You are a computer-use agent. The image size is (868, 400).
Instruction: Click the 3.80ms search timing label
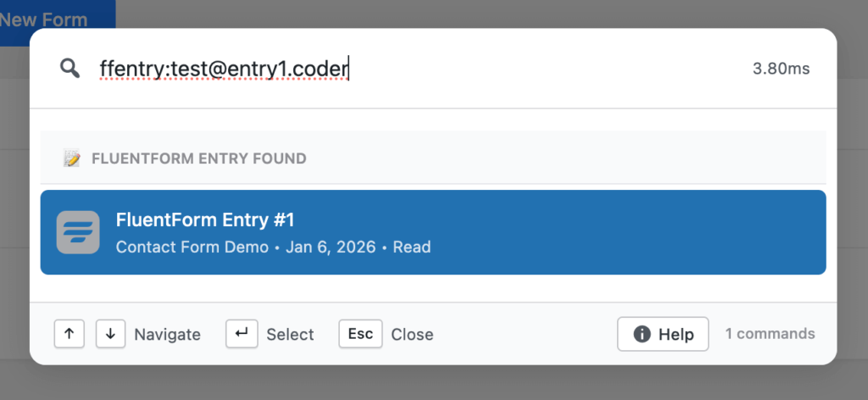(x=781, y=69)
